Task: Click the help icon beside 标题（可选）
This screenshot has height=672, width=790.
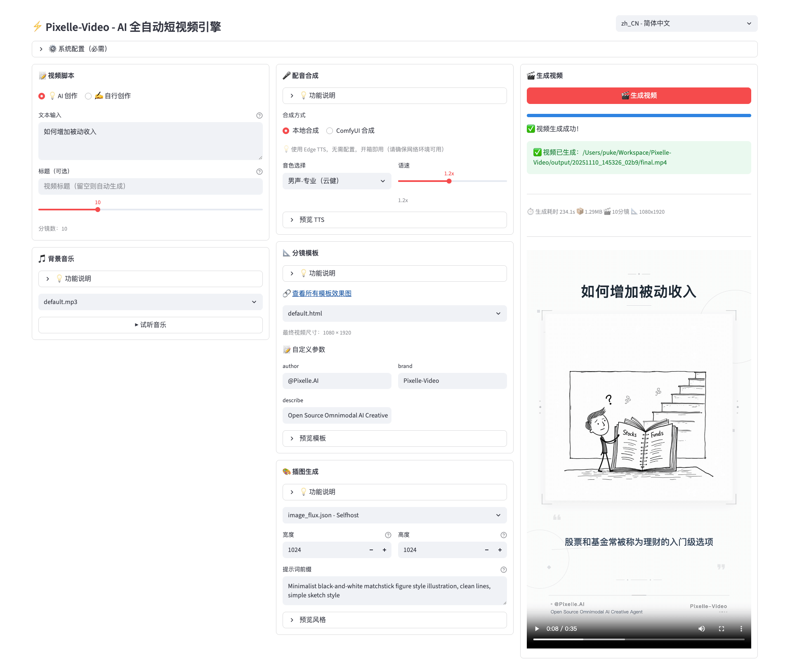Action: (259, 171)
